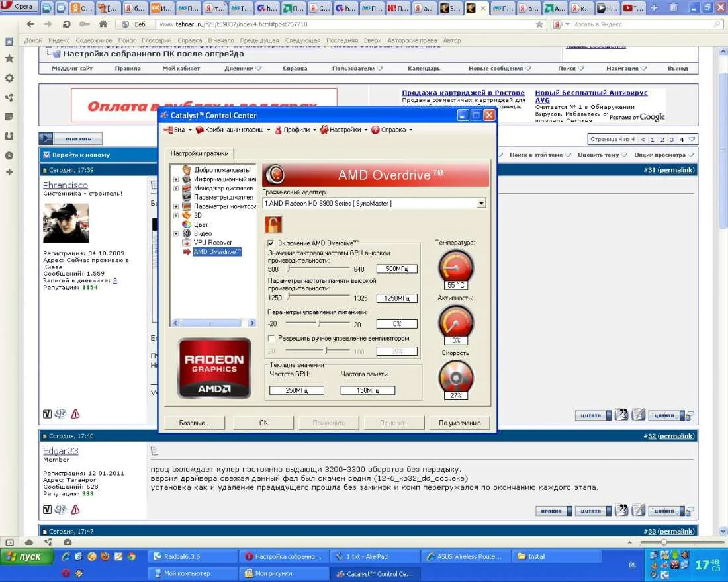Open Install folder taskbar item
Viewport: 728px width, 582px height.
tap(557, 556)
